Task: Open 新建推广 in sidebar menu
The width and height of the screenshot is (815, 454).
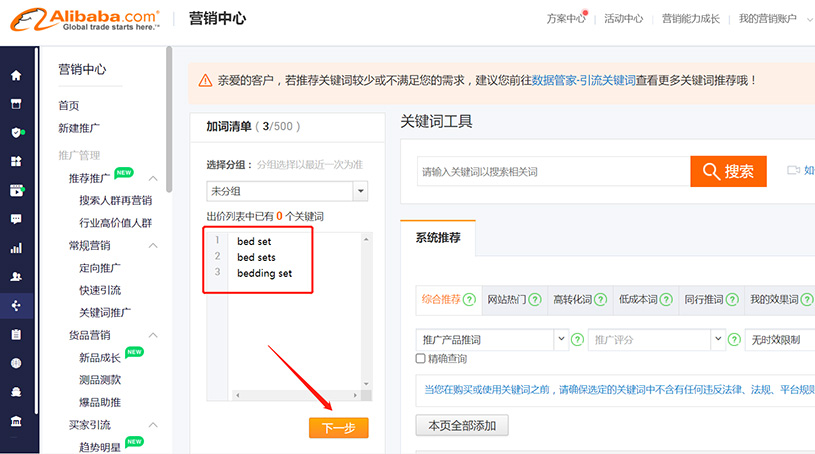Action: tap(79, 128)
